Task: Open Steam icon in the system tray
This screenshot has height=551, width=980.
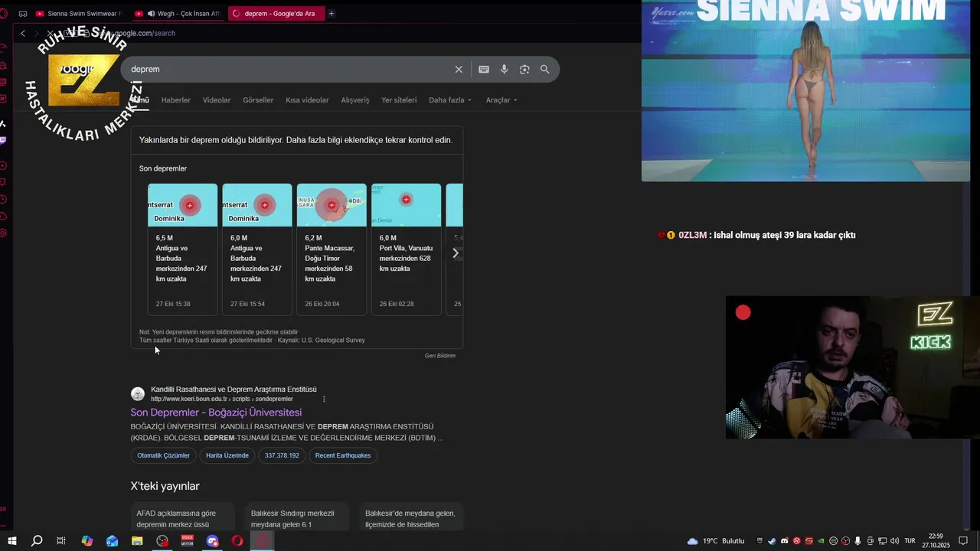Action: (772, 541)
